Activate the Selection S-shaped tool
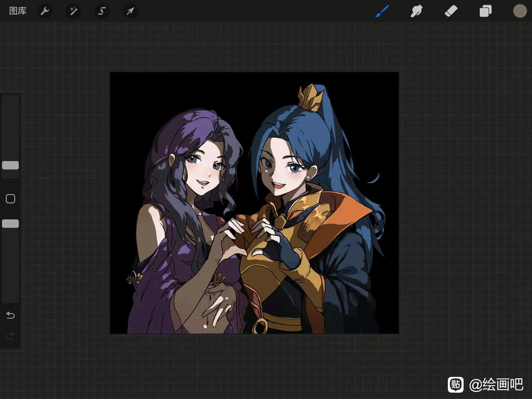The width and height of the screenshot is (532, 399). (x=102, y=11)
